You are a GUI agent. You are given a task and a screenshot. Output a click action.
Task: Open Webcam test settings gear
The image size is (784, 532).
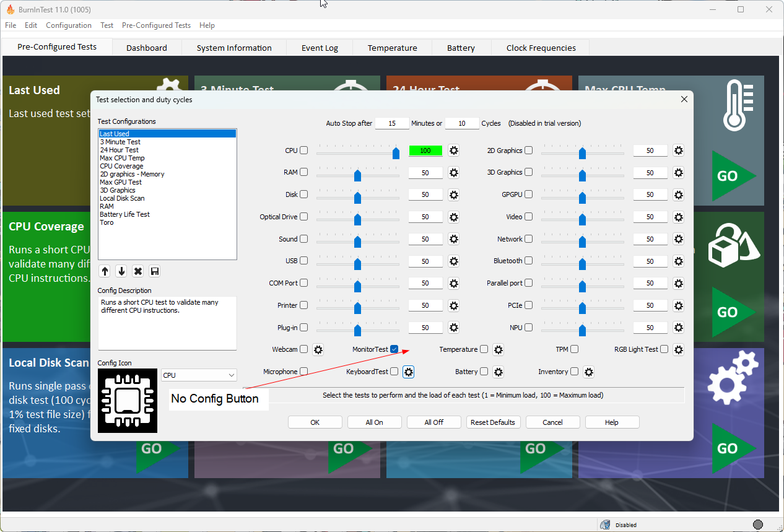pos(318,350)
